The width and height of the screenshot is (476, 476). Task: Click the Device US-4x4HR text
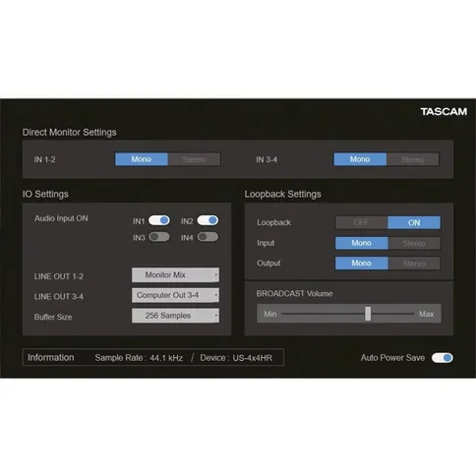[x=236, y=358]
